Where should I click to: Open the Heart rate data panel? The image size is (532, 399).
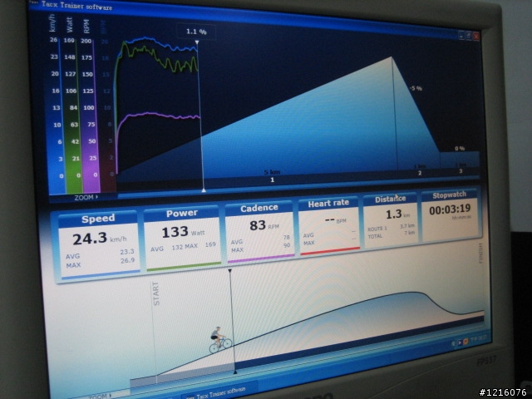329,226
